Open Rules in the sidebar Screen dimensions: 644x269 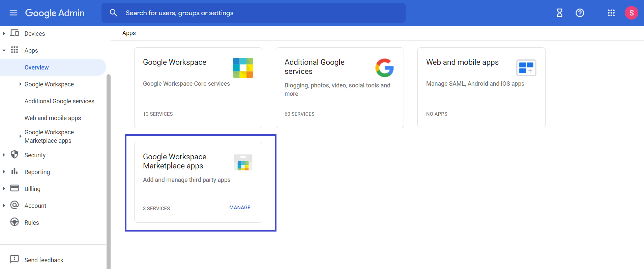pyautogui.click(x=32, y=223)
